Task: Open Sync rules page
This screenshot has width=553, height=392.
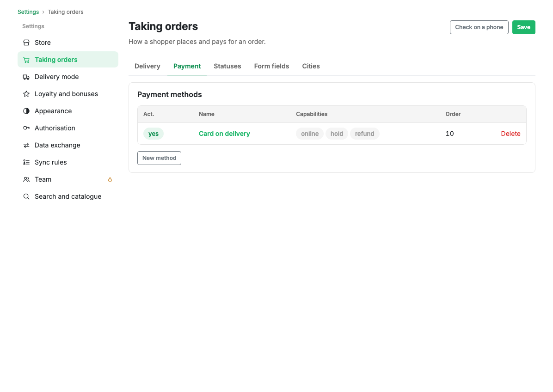Action: [x=68, y=163]
